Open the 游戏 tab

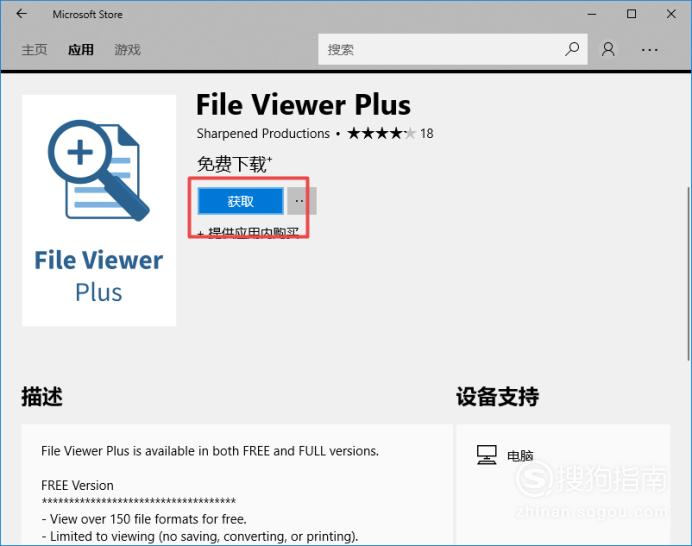pos(128,49)
